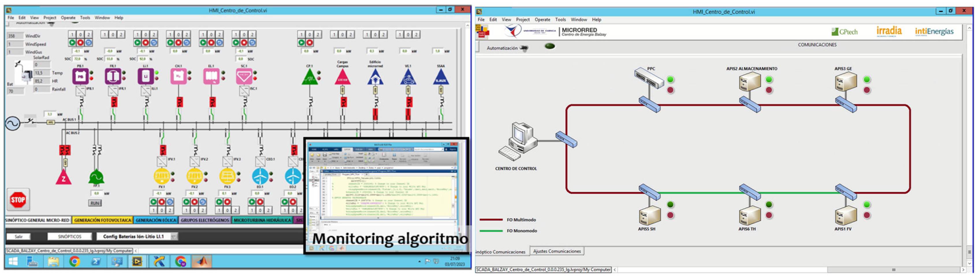This screenshot has width=980, height=280.
Task: Click the PB.1 lead battery icon
Action: click(x=80, y=77)
